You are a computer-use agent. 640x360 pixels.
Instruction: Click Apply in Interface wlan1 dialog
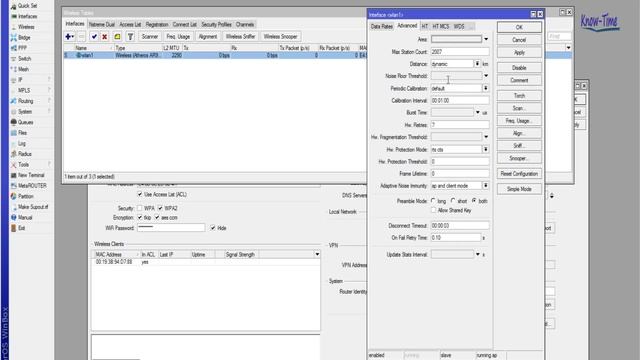(x=519, y=53)
